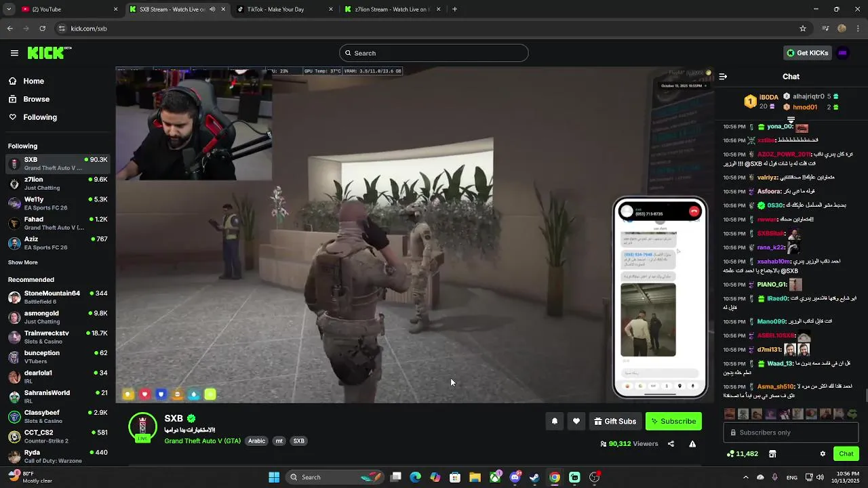Open CCT_CS2 recommended channel
The height and width of the screenshot is (488, 868).
(58, 436)
